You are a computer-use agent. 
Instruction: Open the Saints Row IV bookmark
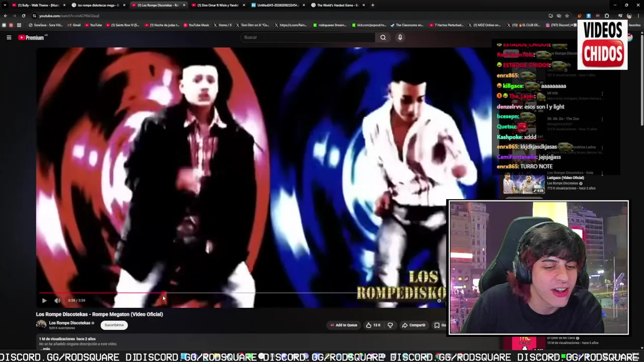[x=123, y=25]
